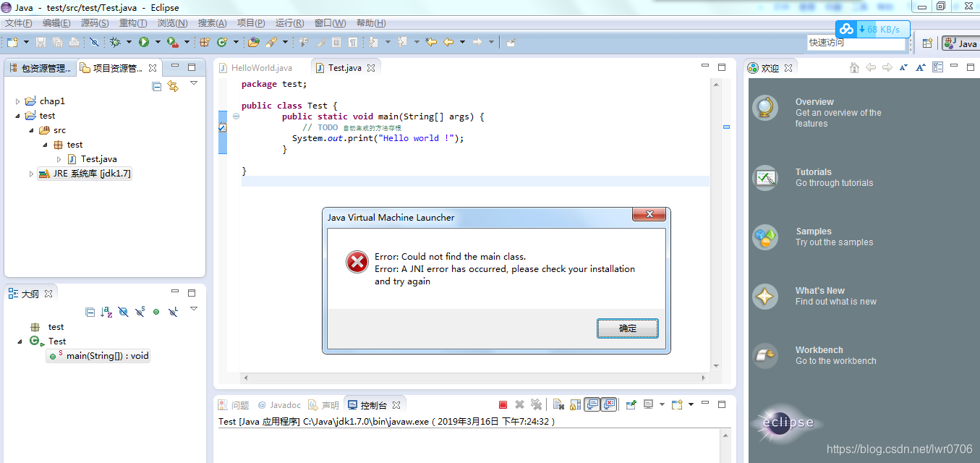Click the Save disk icon in toolbar
Viewport: 980px width, 463px height.
(41, 43)
